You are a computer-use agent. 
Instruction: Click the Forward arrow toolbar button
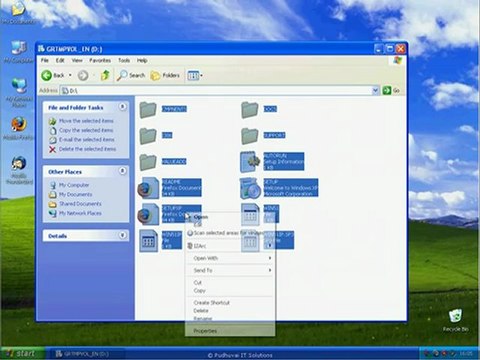pos(83,75)
